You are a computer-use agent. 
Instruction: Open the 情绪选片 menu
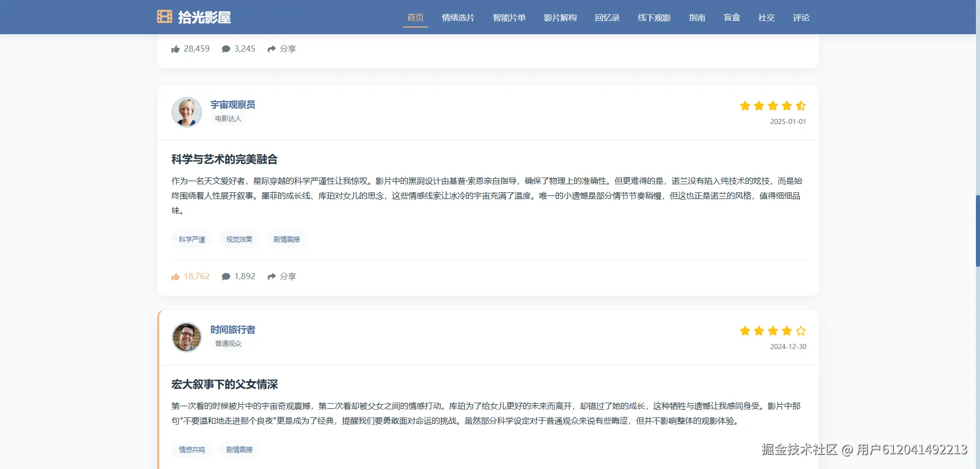click(x=458, y=17)
